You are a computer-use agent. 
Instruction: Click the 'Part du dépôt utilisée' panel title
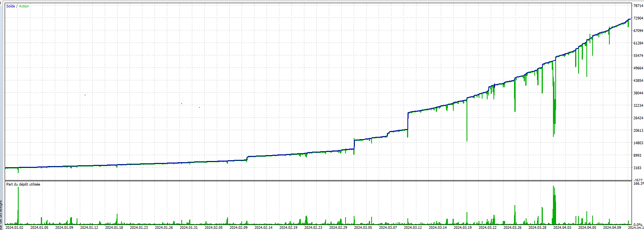point(23,184)
